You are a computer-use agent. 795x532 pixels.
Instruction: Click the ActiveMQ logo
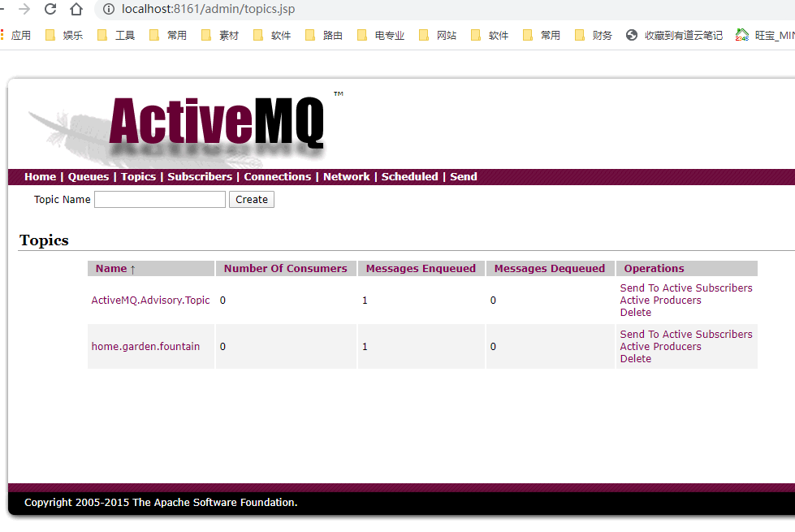click(216, 123)
